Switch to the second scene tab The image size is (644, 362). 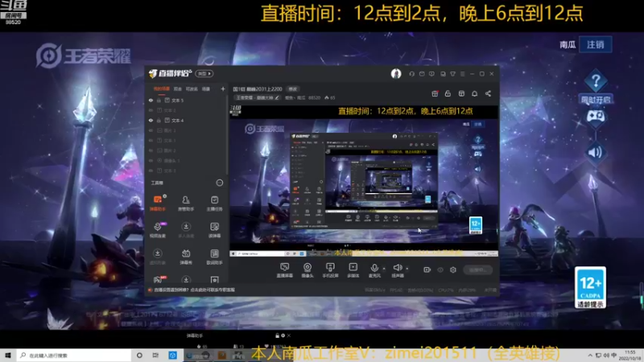177,88
